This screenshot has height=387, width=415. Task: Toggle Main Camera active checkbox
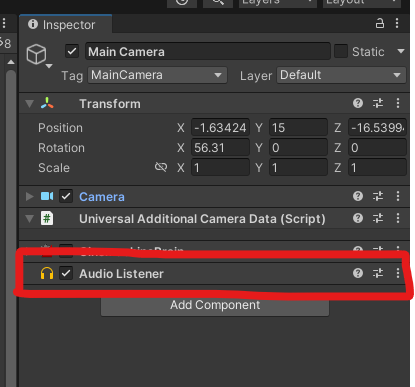[x=72, y=51]
